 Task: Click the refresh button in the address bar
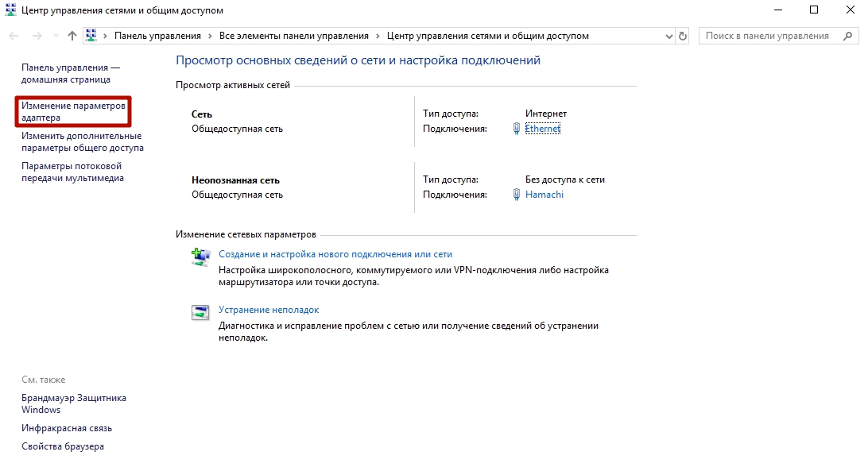683,36
